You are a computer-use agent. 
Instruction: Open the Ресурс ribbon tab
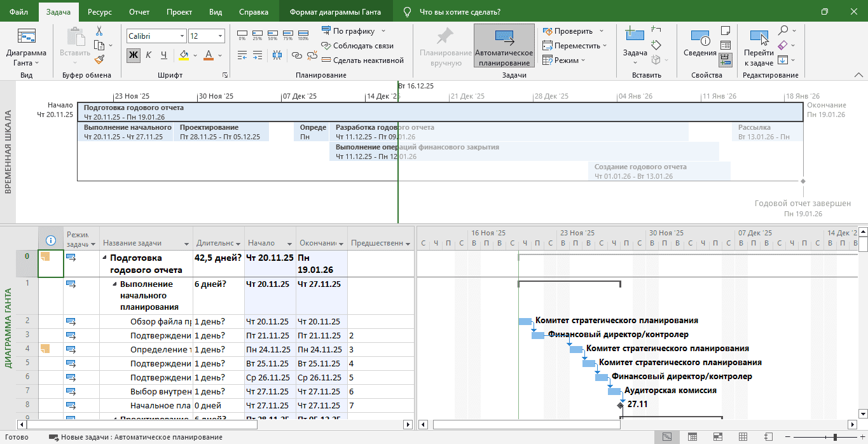100,12
